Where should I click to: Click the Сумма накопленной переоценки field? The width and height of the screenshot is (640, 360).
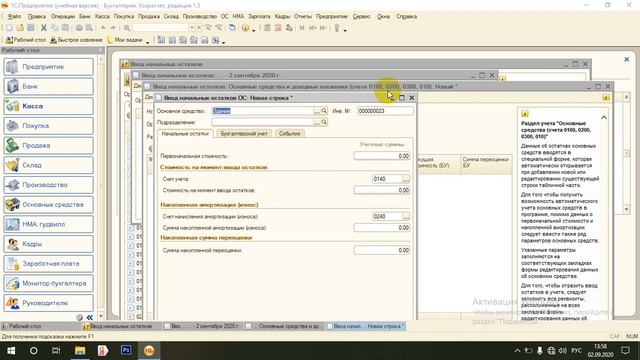pyautogui.click(x=382, y=250)
